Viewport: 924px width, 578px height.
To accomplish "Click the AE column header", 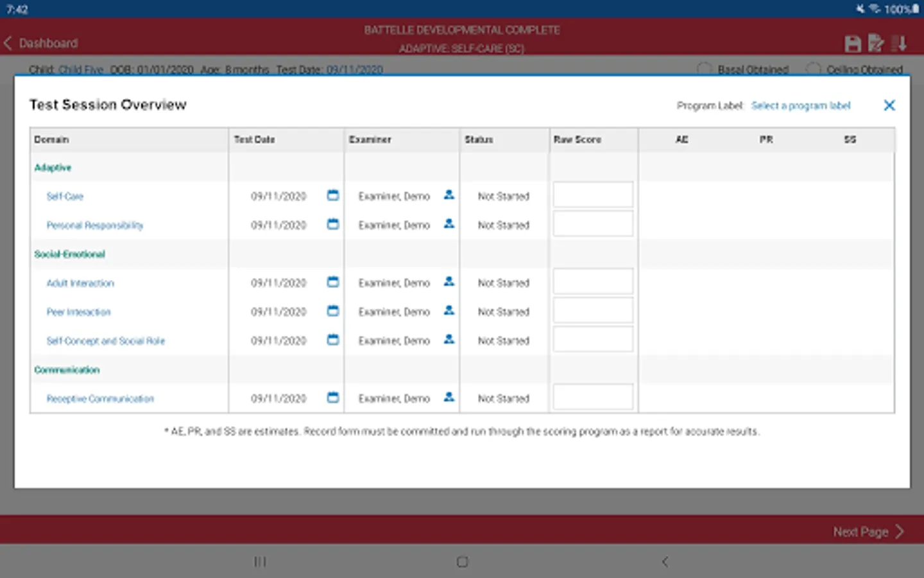I will click(682, 139).
